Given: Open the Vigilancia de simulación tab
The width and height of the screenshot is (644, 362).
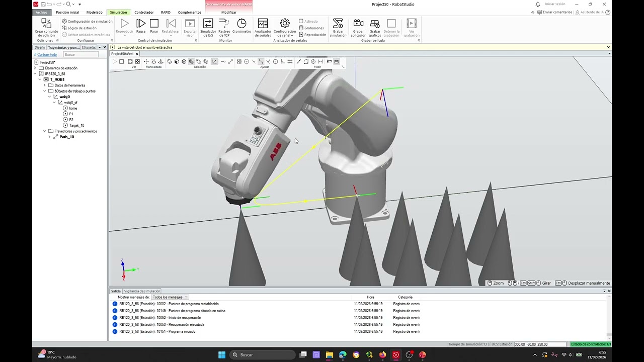Looking at the screenshot, I should [142, 291].
